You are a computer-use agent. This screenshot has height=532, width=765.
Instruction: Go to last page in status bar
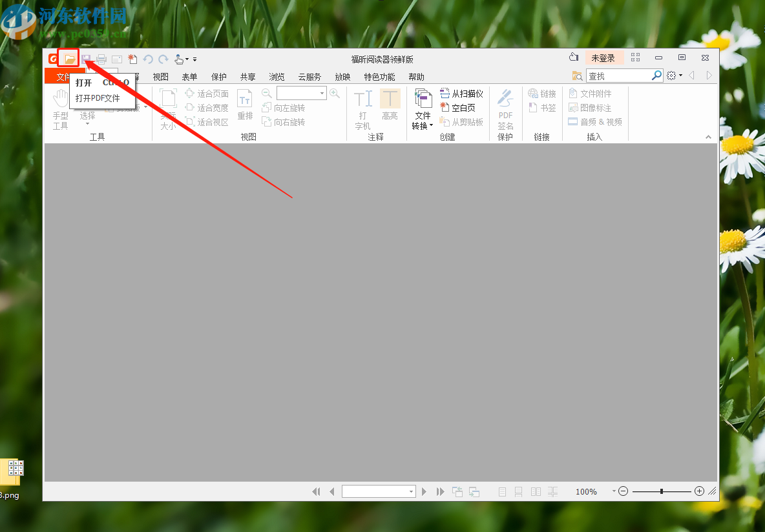tap(440, 491)
